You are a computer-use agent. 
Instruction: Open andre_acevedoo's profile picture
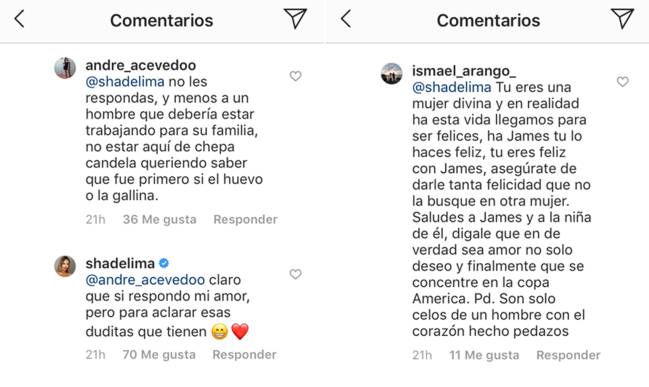click(65, 67)
